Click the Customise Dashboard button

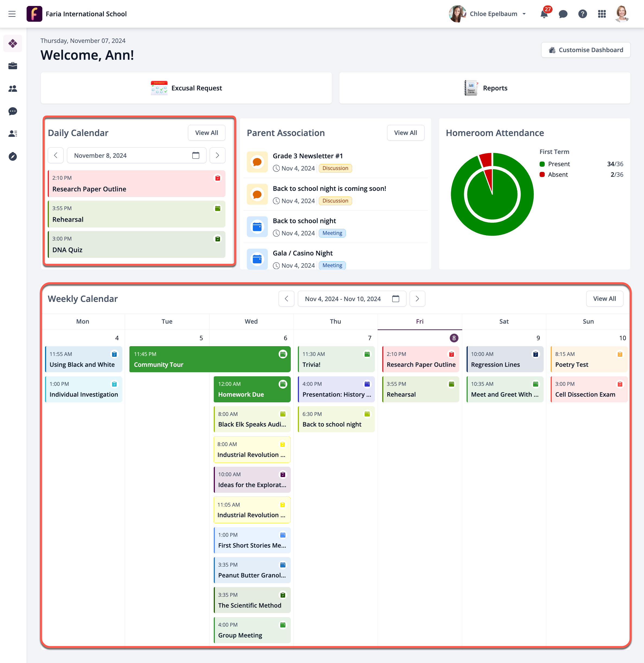(x=585, y=50)
